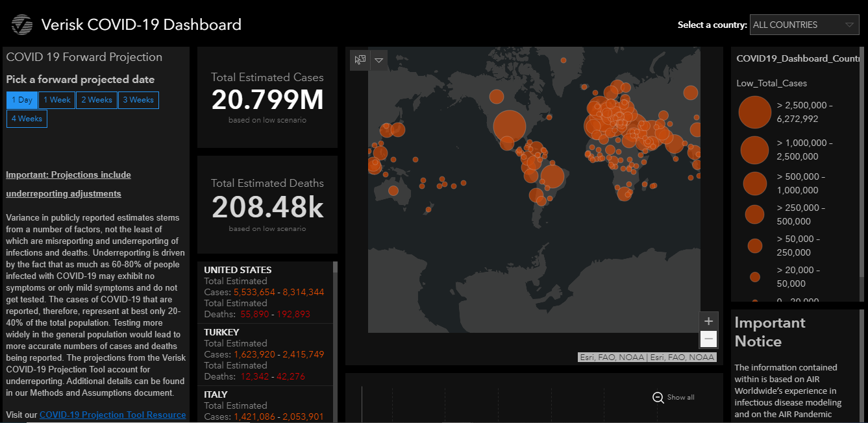Click the Verisk COVID-19 Dashboard title
Screen dimensions: 868x423
(141, 25)
